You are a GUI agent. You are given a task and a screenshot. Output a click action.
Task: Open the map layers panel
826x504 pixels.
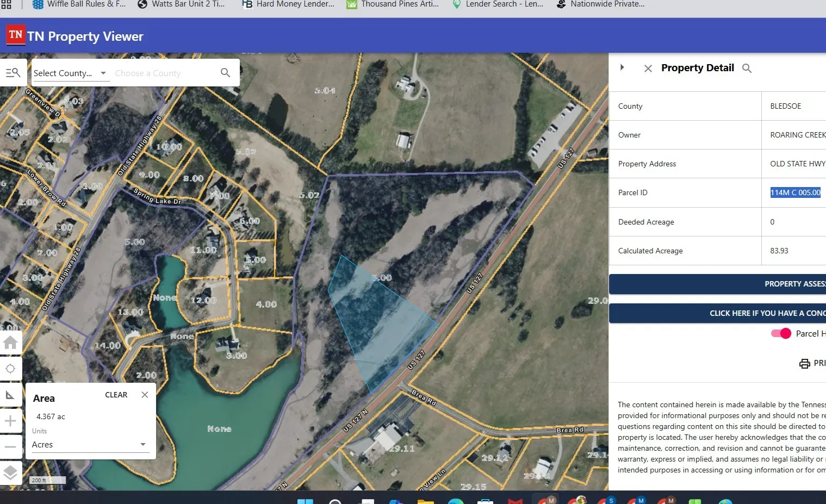point(10,473)
